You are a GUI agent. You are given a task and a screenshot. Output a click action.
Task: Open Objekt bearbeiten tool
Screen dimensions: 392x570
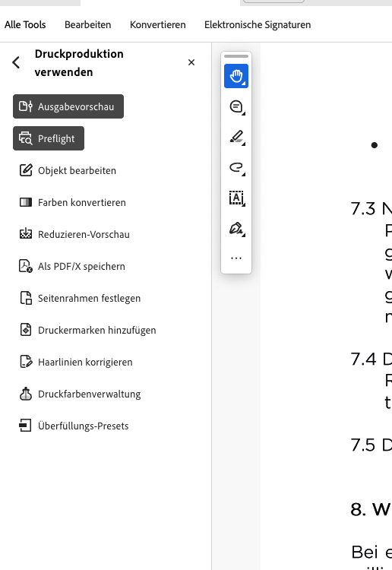pyautogui.click(x=68, y=170)
